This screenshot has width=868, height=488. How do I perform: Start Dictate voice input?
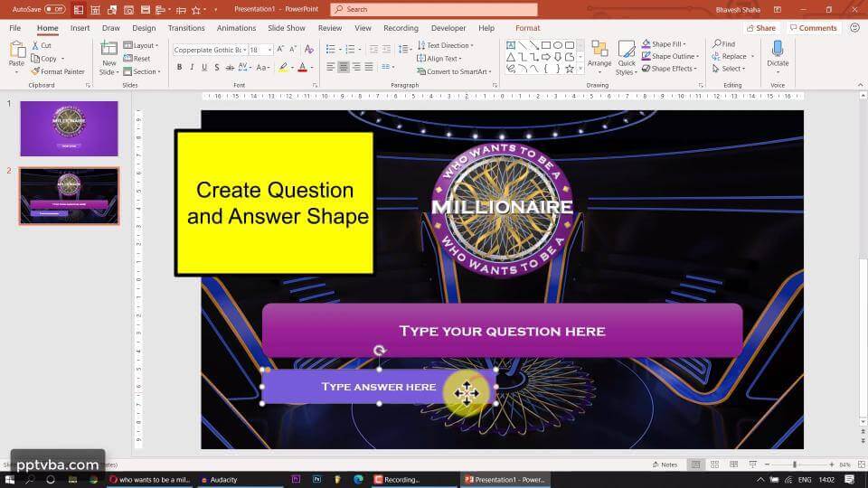pos(778,53)
